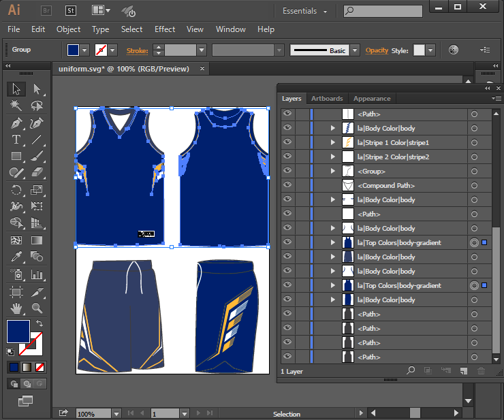
Task: Click the large Fill color swatch
Action: [18, 332]
